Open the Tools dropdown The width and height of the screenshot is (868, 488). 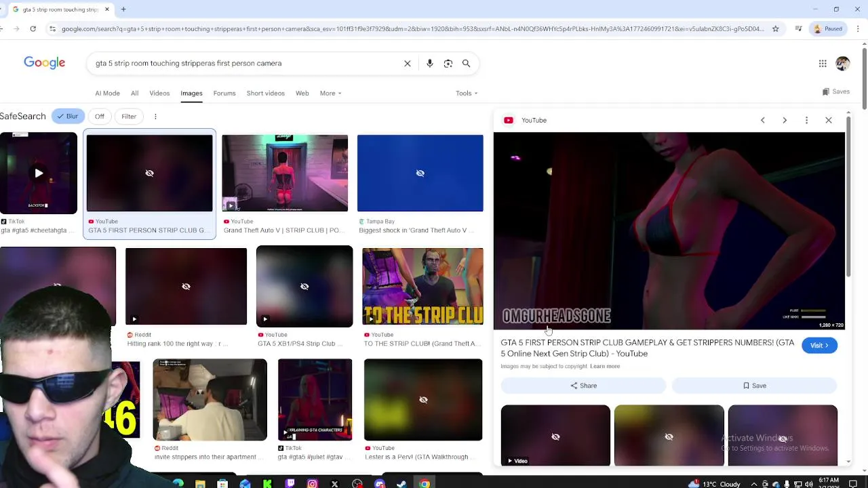tap(467, 94)
